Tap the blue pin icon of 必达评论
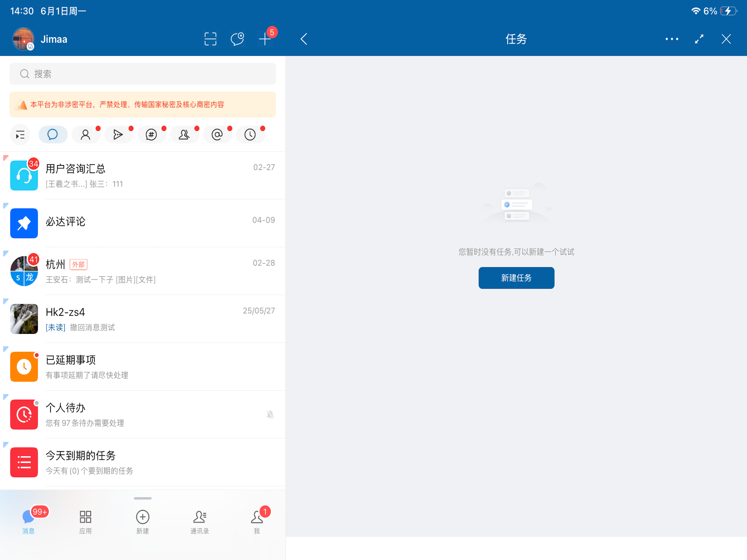Screen dimensions: 747x560 tap(24, 223)
